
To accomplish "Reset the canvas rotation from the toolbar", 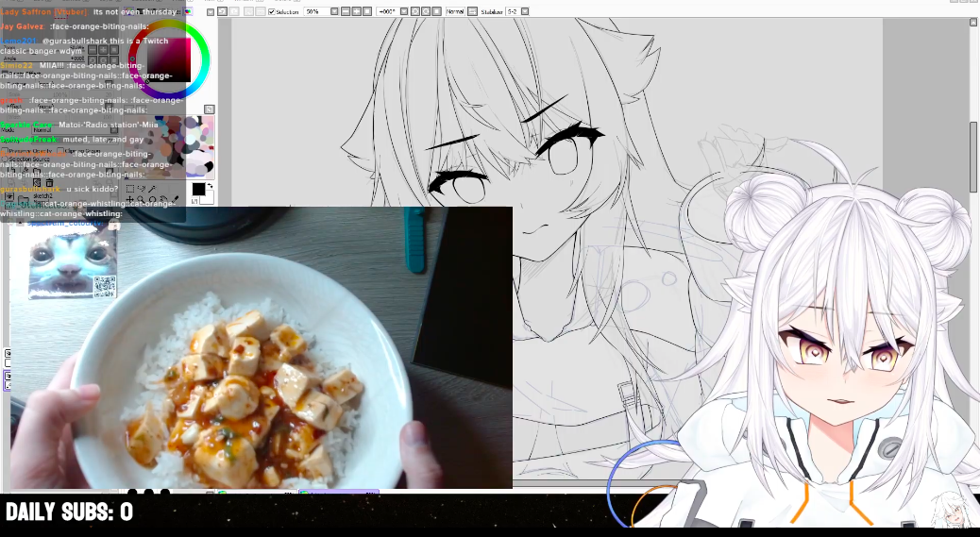I will point(436,11).
